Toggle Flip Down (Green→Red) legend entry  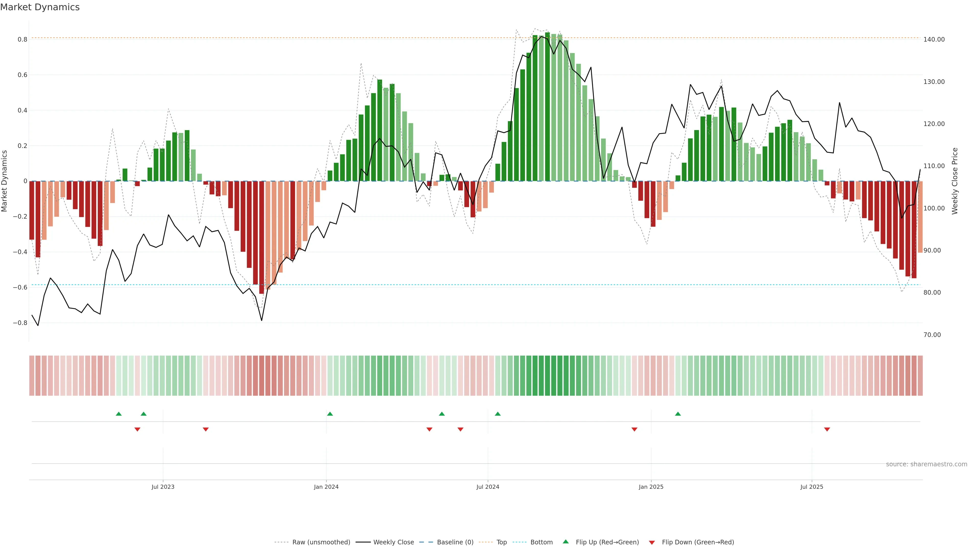click(x=698, y=542)
